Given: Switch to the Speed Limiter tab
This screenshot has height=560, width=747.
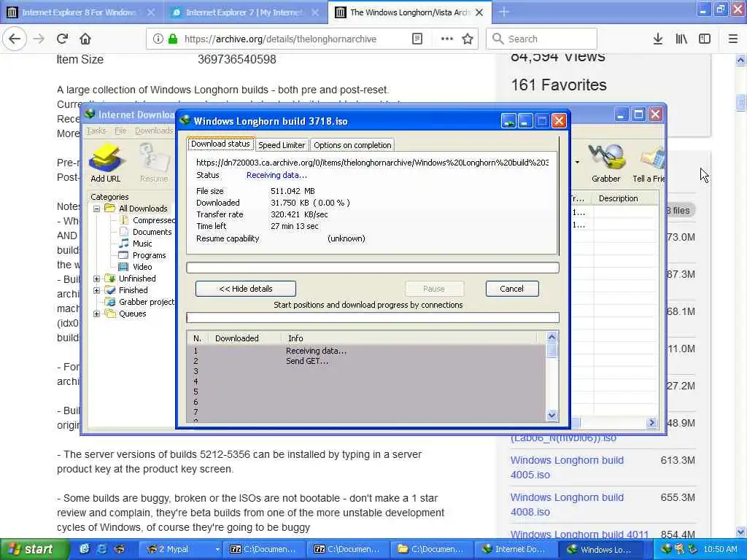Looking at the screenshot, I should (x=282, y=145).
